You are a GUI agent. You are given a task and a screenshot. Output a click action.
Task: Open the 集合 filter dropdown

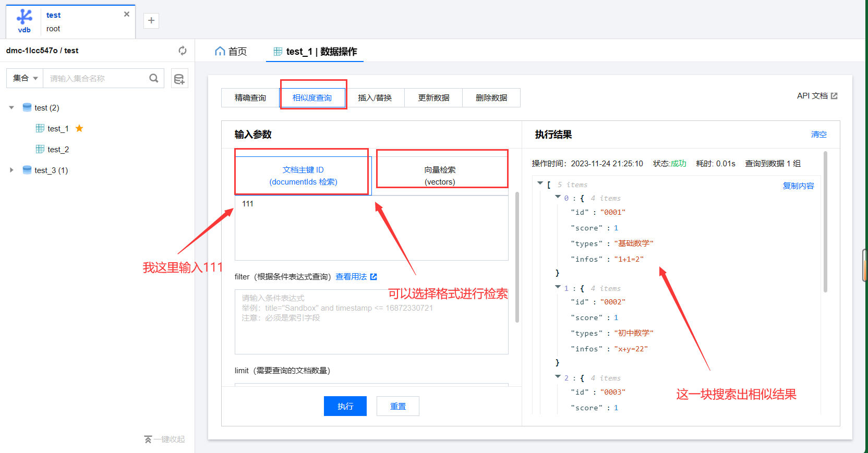pos(25,78)
